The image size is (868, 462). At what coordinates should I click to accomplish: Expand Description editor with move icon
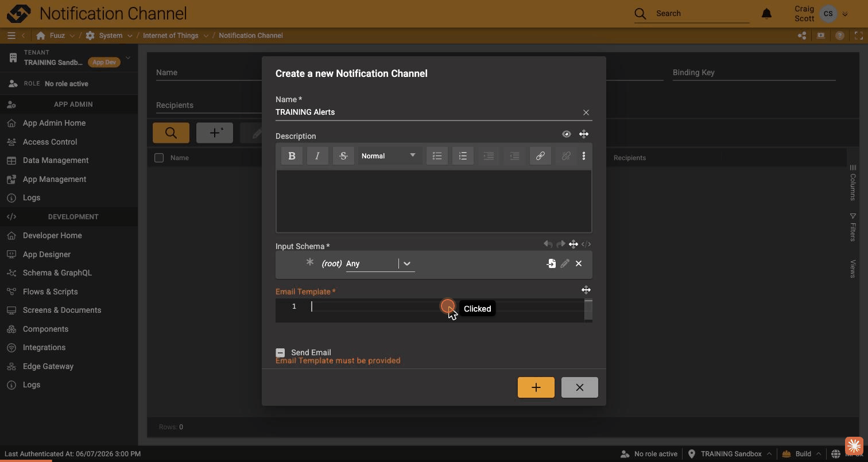pyautogui.click(x=584, y=134)
